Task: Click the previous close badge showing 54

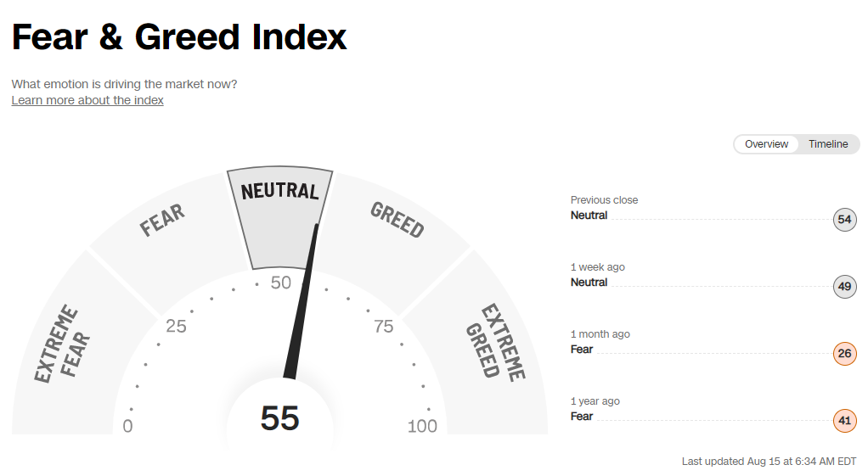Action: 844,220
